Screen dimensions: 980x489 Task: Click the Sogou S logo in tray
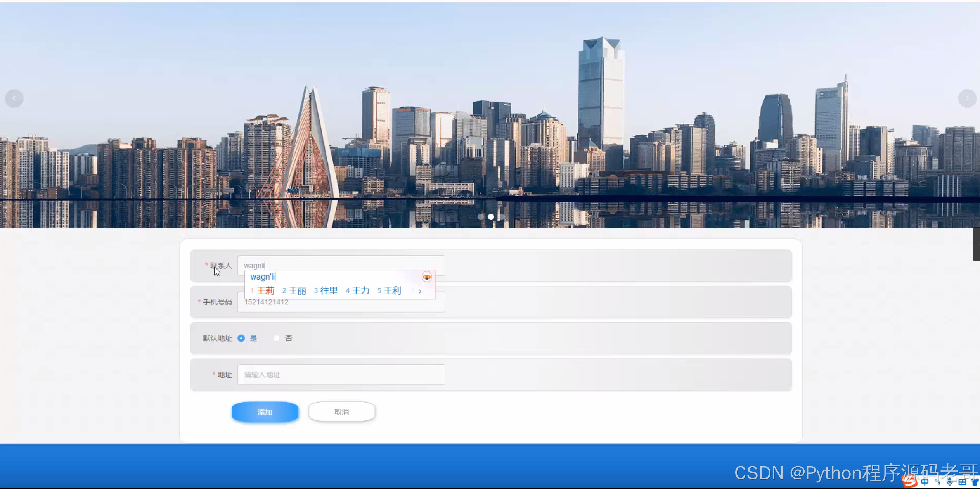910,481
